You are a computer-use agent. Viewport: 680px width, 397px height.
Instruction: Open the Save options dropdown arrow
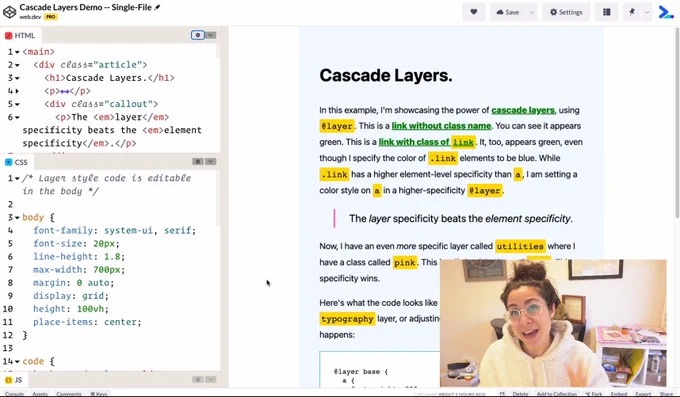tap(532, 12)
